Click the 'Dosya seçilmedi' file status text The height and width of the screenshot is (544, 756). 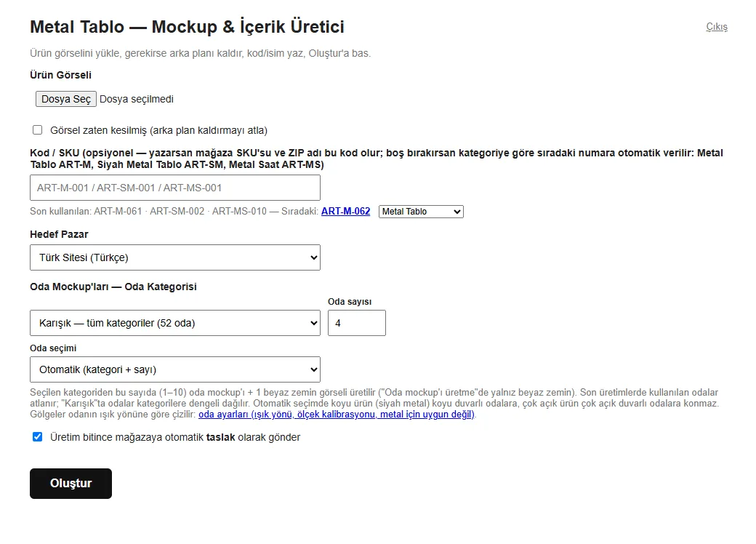point(137,99)
